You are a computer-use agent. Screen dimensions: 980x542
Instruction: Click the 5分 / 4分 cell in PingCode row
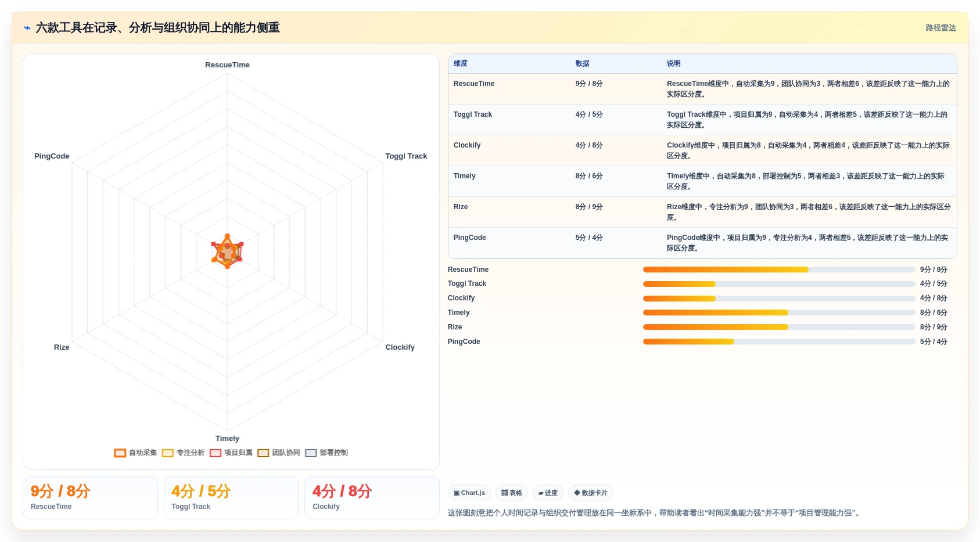[589, 238]
